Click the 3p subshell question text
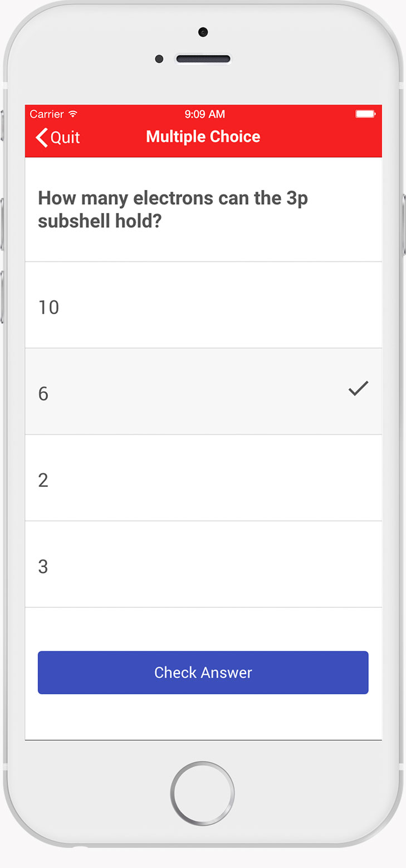406x868 pixels. pyautogui.click(x=173, y=209)
